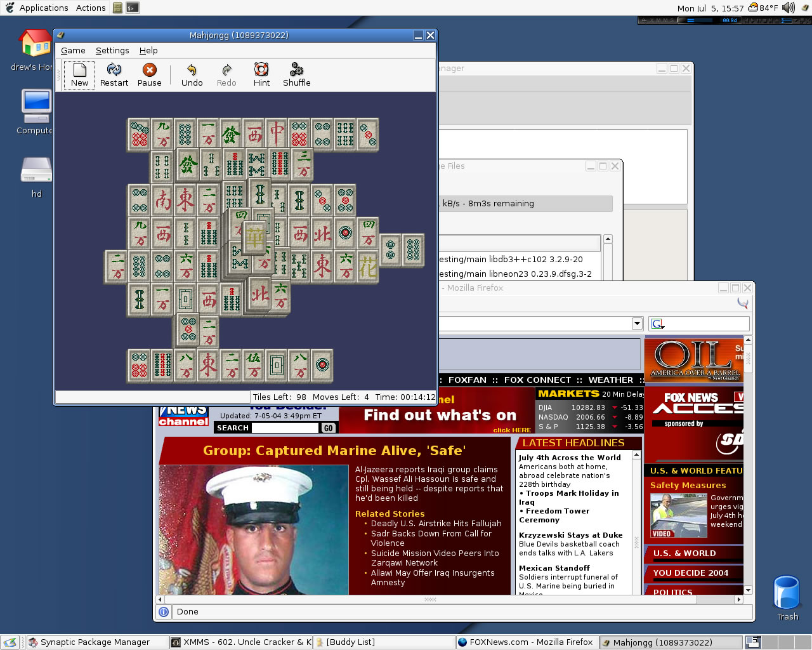Open 'Krzyzewski Stays at Duke' headline

tap(571, 535)
